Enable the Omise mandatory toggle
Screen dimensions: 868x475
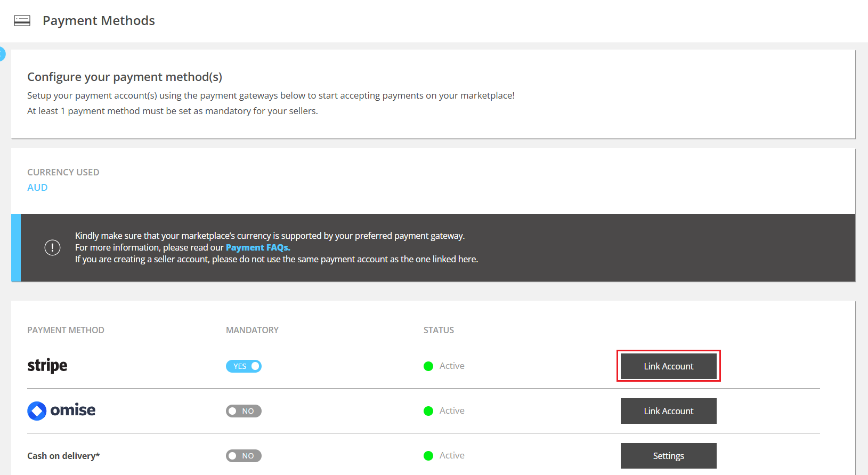[x=244, y=411]
